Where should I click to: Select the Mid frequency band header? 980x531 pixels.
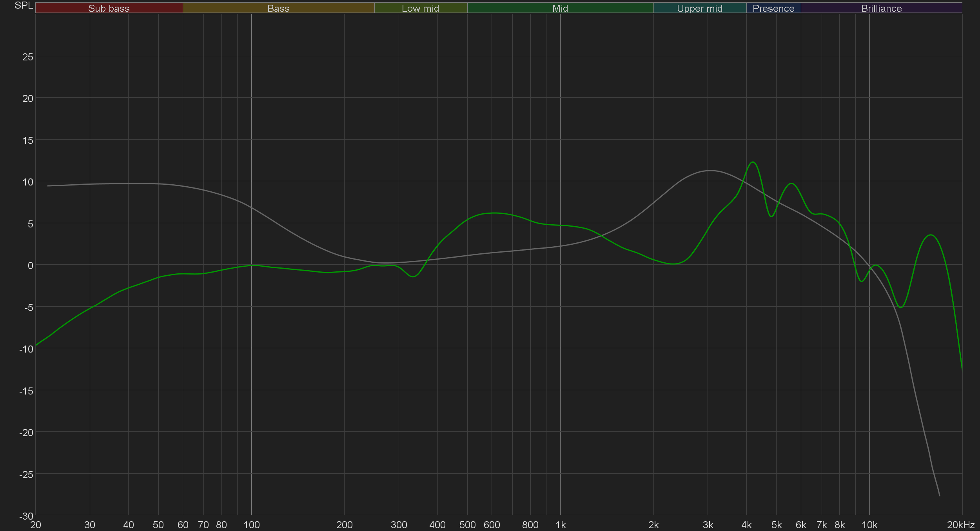click(x=560, y=8)
